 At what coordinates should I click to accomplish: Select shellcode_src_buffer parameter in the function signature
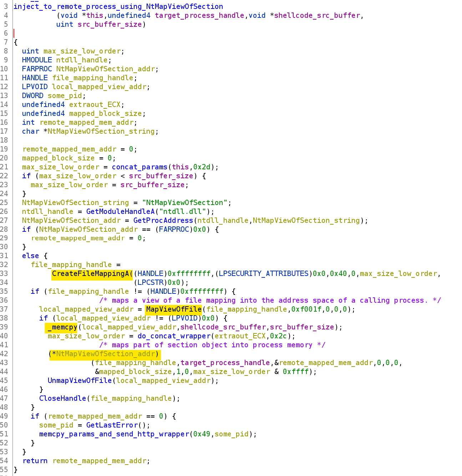point(317,15)
